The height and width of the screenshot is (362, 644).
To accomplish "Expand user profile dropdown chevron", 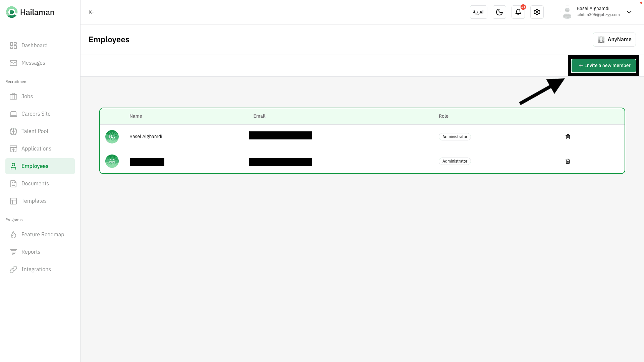I will (x=629, y=12).
